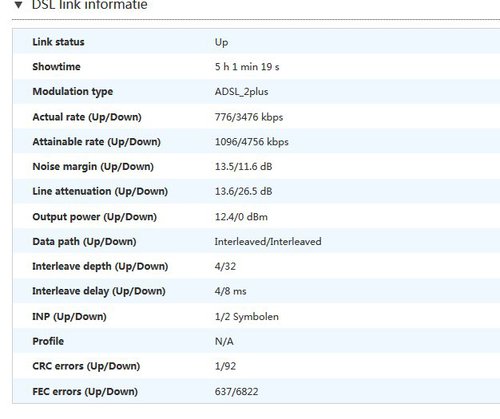Click the Modulation type row label
The height and width of the screenshot is (419, 500).
pos(73,92)
